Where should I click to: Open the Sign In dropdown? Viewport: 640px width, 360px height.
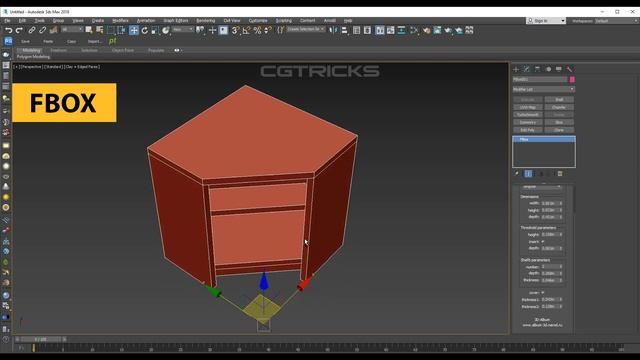pyautogui.click(x=546, y=20)
